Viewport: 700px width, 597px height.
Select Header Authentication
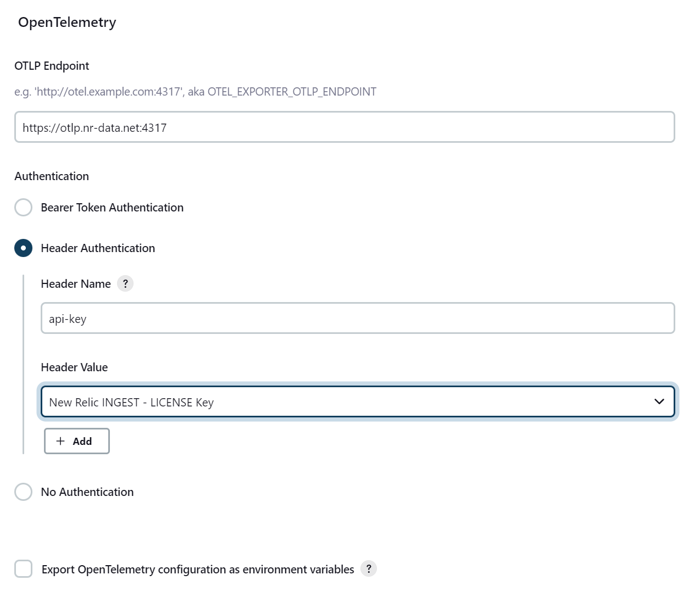pos(23,248)
